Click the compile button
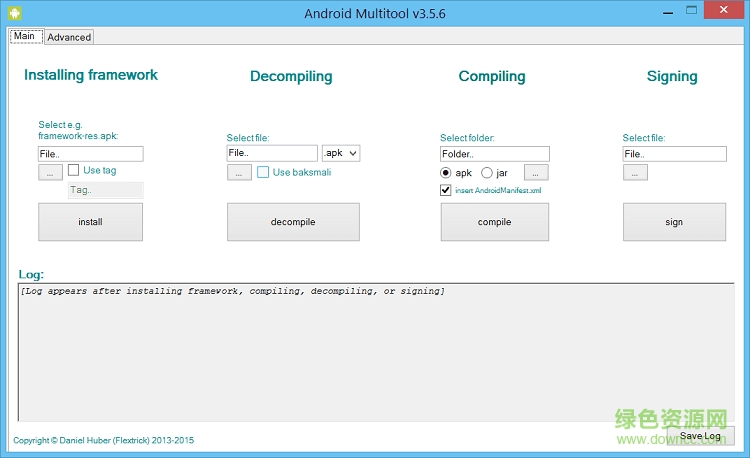Viewport: 750px width, 458px height. coord(495,222)
